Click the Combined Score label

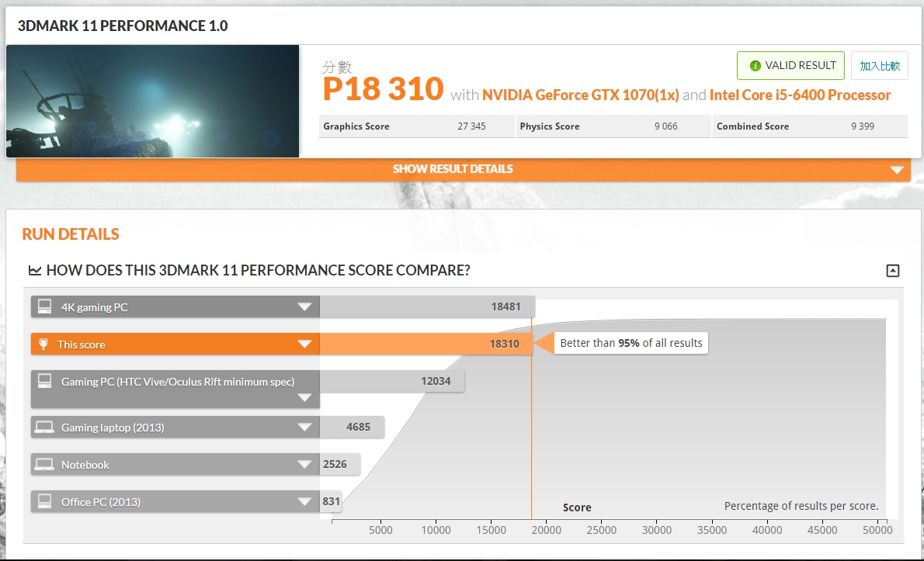pos(752,126)
